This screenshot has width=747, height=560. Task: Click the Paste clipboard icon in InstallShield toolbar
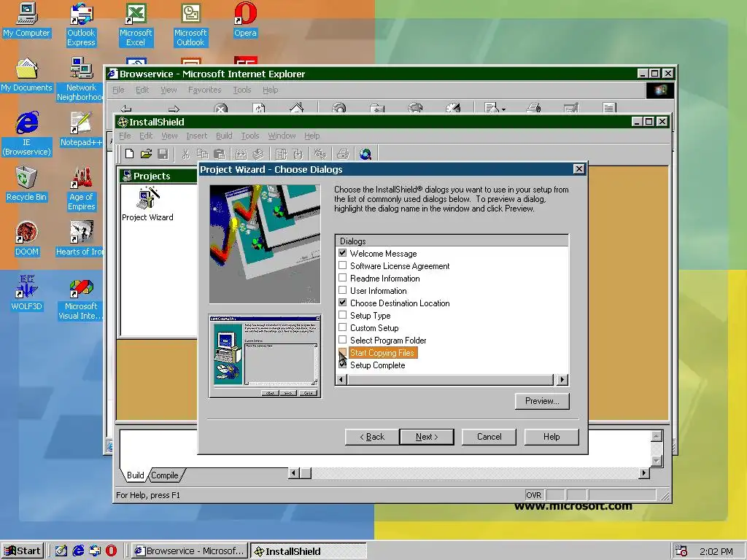(219, 154)
